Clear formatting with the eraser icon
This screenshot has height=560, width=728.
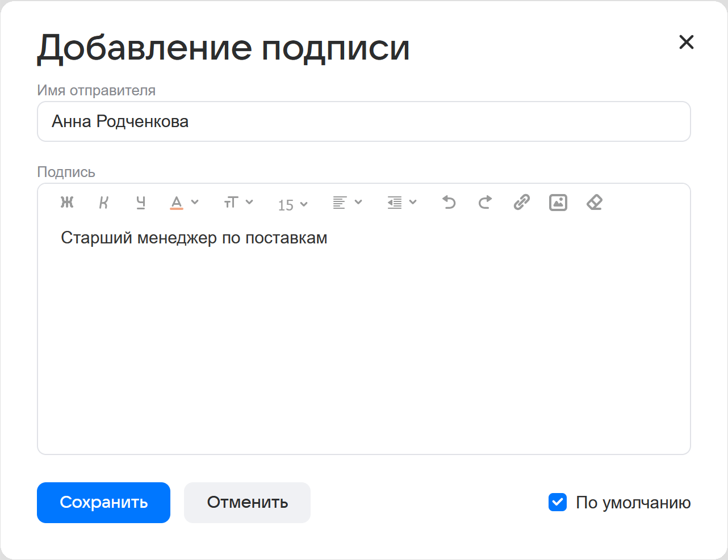pyautogui.click(x=594, y=203)
